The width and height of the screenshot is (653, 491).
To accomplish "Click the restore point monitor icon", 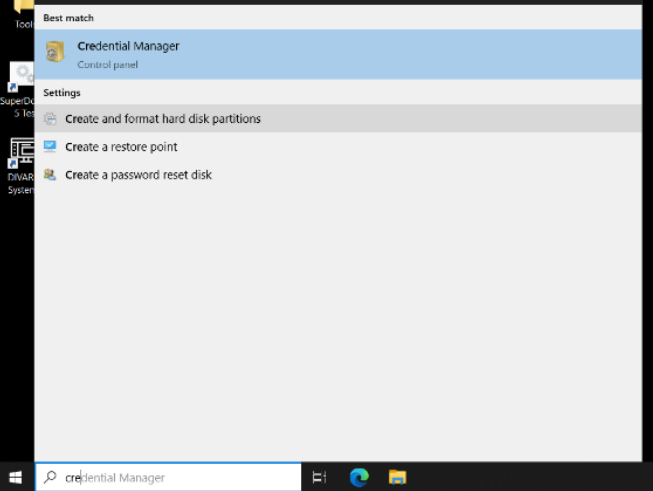I will (50, 146).
